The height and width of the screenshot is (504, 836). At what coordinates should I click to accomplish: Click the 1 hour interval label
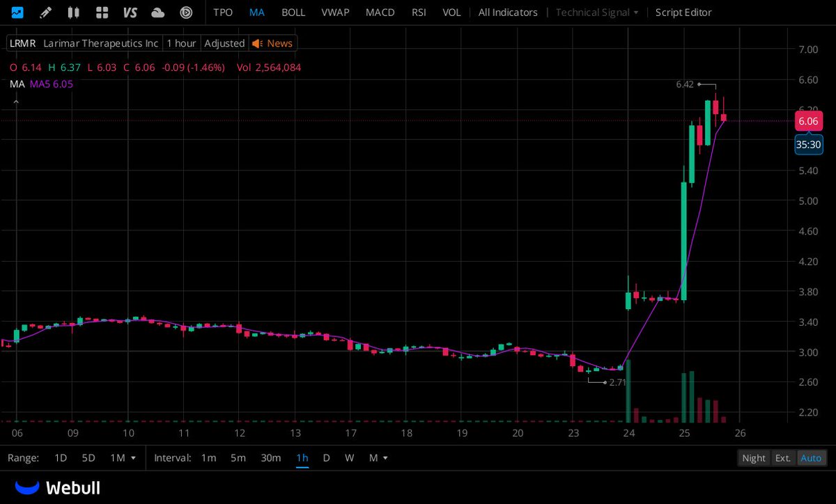(181, 43)
